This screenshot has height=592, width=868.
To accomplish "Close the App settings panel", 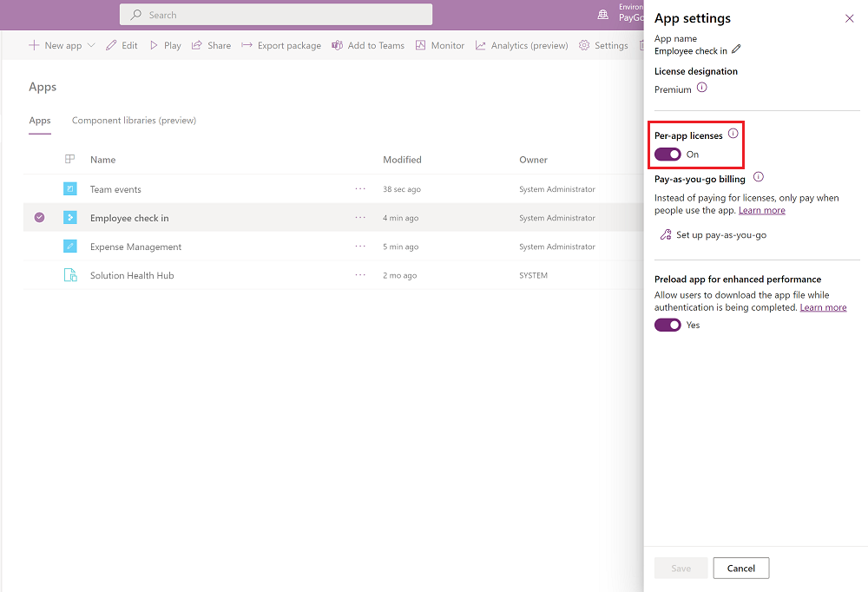I will (x=849, y=18).
